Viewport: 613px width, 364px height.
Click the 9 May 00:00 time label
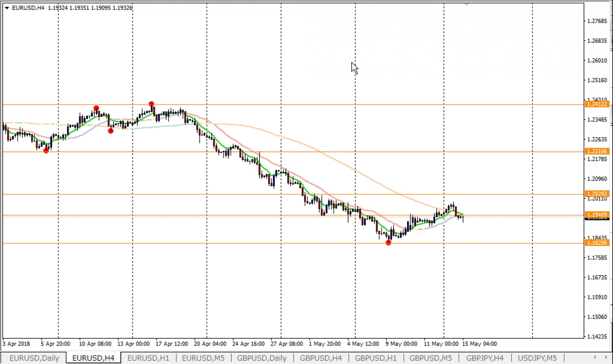pos(401,344)
